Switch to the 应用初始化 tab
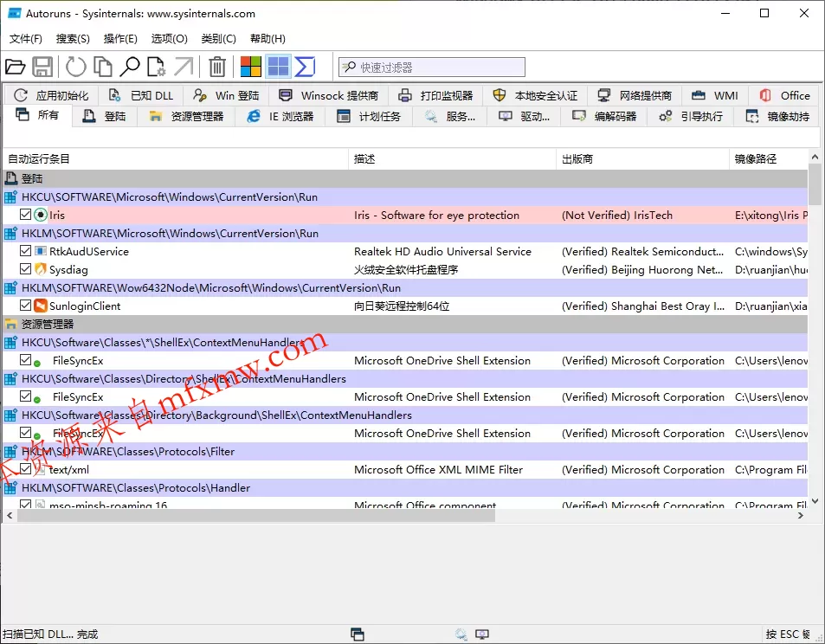The width and height of the screenshot is (825, 644). coord(52,95)
